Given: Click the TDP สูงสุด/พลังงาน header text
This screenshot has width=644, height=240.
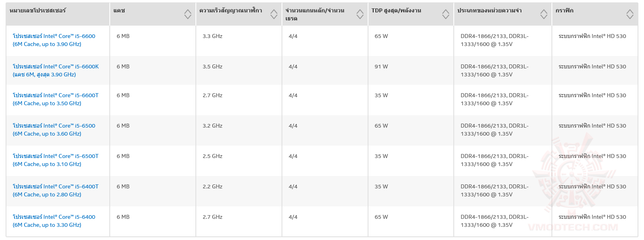Looking at the screenshot, I should coord(396,11).
